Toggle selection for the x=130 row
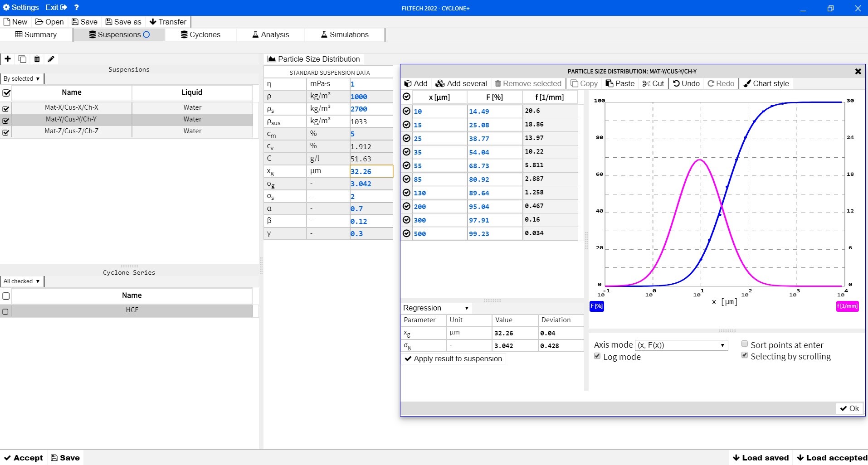This screenshot has width=868, height=465. [406, 193]
